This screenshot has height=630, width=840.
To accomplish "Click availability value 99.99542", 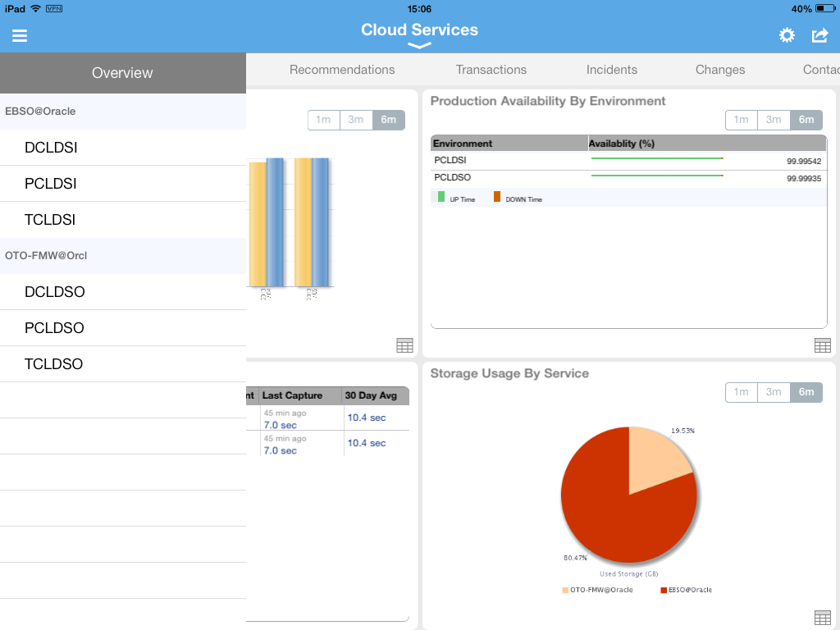I will coord(804,162).
